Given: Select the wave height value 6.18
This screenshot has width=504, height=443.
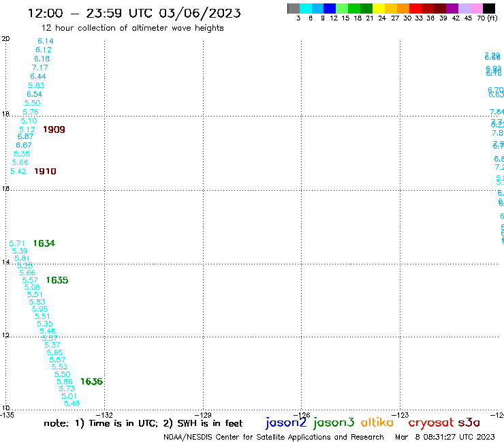Looking at the screenshot, I should [x=42, y=59].
